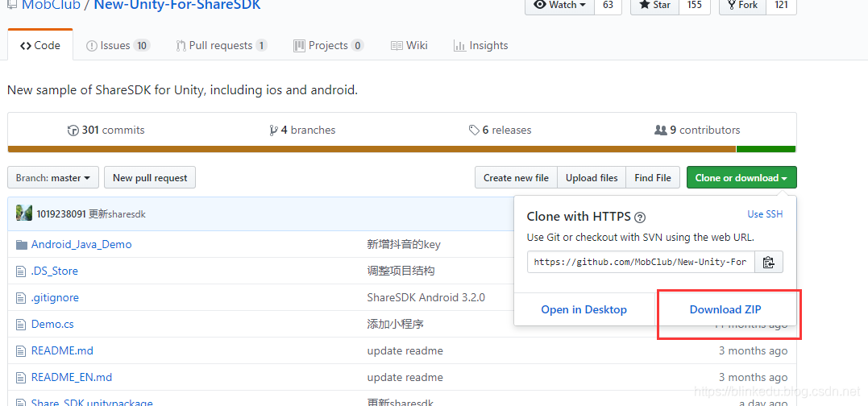Screen dimensions: 868x406
Task: Click the file icon beside .gitignore
Action: tap(21, 297)
